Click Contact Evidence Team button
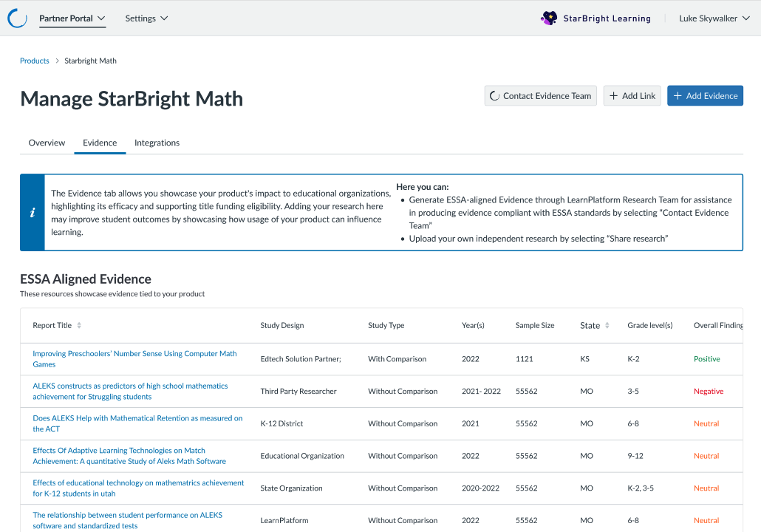Viewport: 761px width, 532px height. click(x=541, y=95)
